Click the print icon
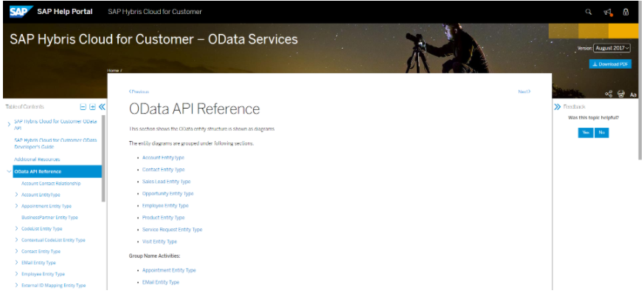The height and width of the screenshot is (302, 644). (x=621, y=94)
